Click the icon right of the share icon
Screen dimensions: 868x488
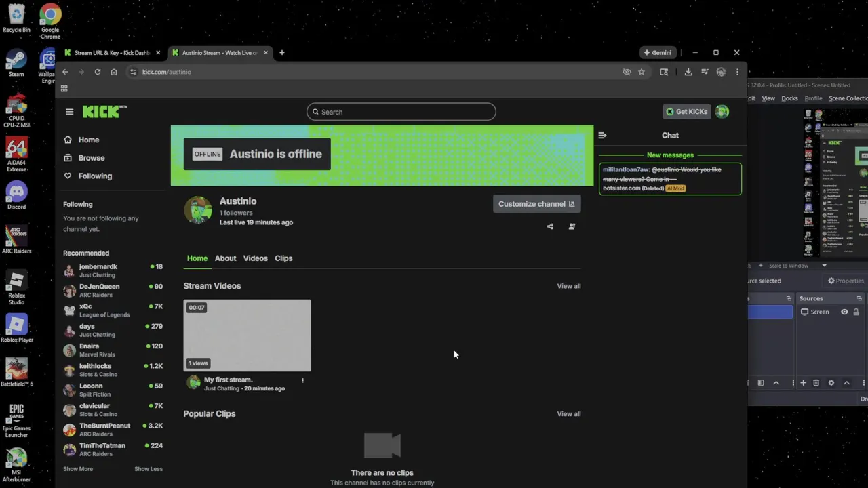(x=572, y=226)
